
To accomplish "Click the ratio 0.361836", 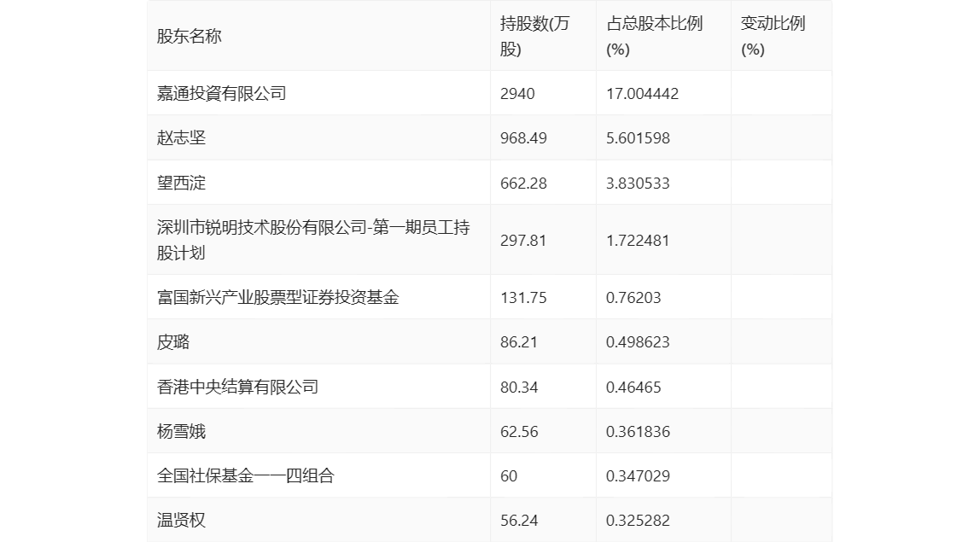I will (x=638, y=431).
